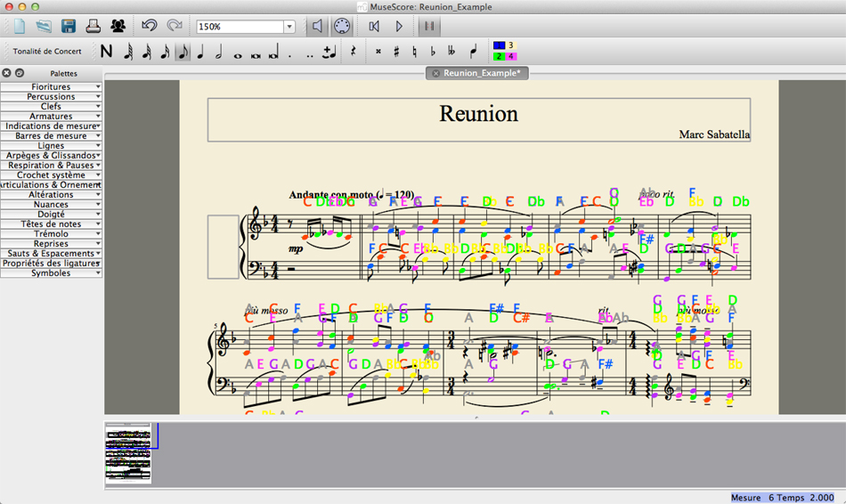The width and height of the screenshot is (846, 504).
Task: Add a double augmentation dot
Action: point(310,54)
